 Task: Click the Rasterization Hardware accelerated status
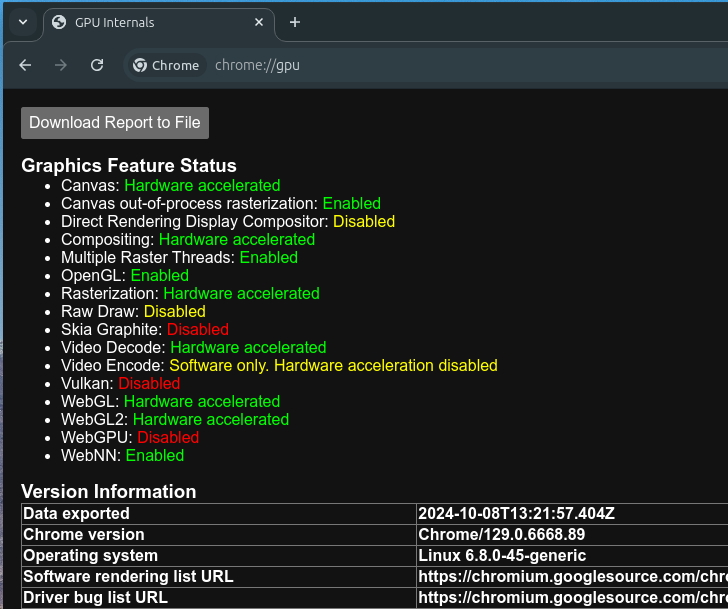[241, 294]
